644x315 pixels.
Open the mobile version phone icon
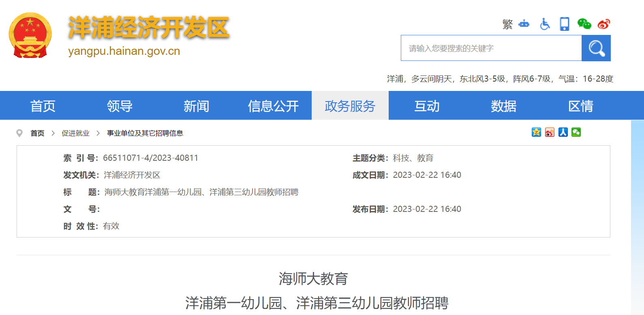(565, 24)
